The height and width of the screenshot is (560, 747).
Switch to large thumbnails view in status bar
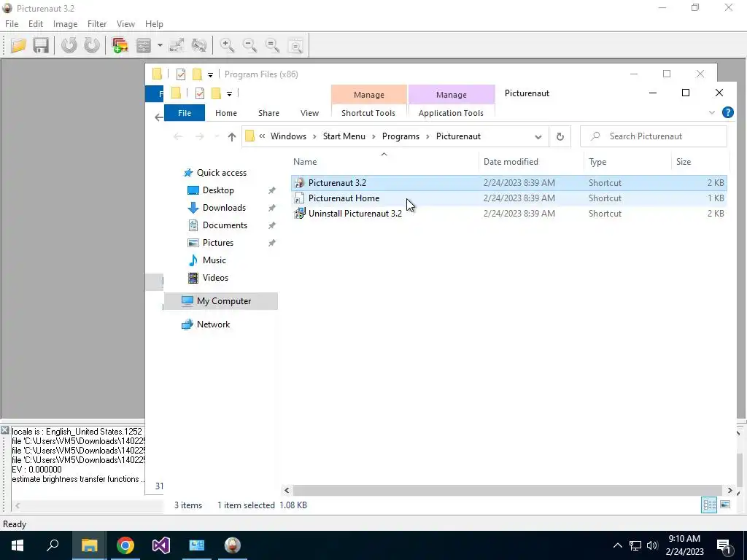click(725, 505)
